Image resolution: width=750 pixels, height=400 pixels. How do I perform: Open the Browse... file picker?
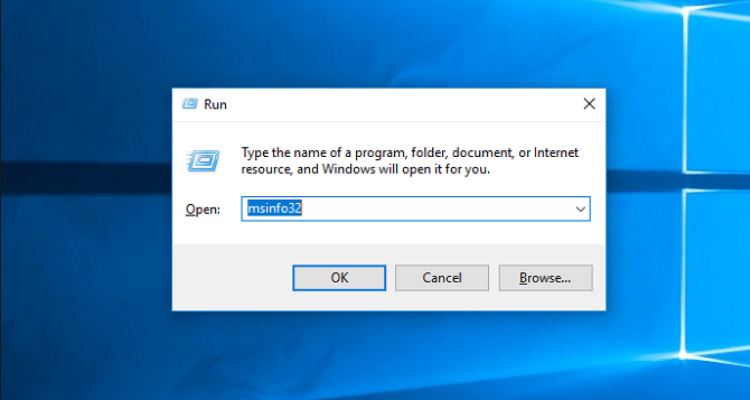coord(545,278)
